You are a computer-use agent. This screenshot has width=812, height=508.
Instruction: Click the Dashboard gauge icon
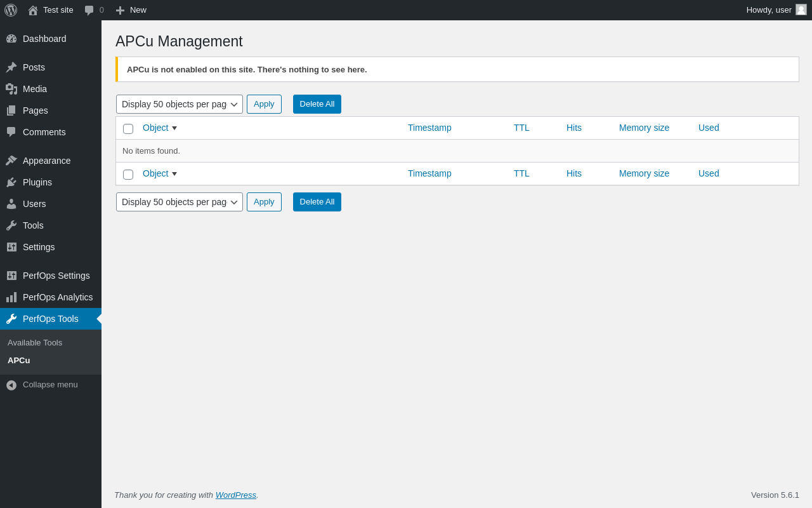pyautogui.click(x=11, y=39)
